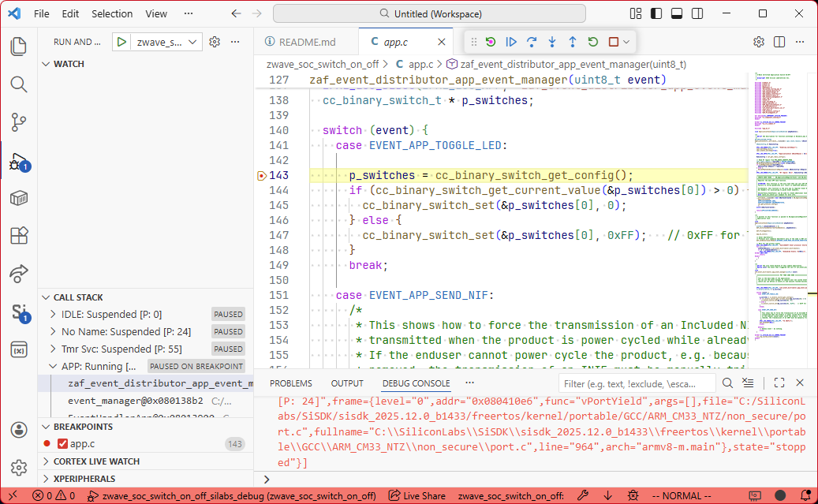This screenshot has width=818, height=504.
Task: Toggle the secondary sidebar layout control
Action: pyautogui.click(x=696, y=13)
